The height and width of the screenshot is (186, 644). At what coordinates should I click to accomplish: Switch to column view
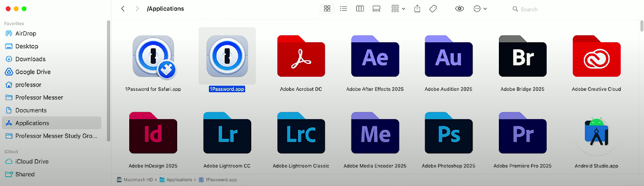click(360, 9)
